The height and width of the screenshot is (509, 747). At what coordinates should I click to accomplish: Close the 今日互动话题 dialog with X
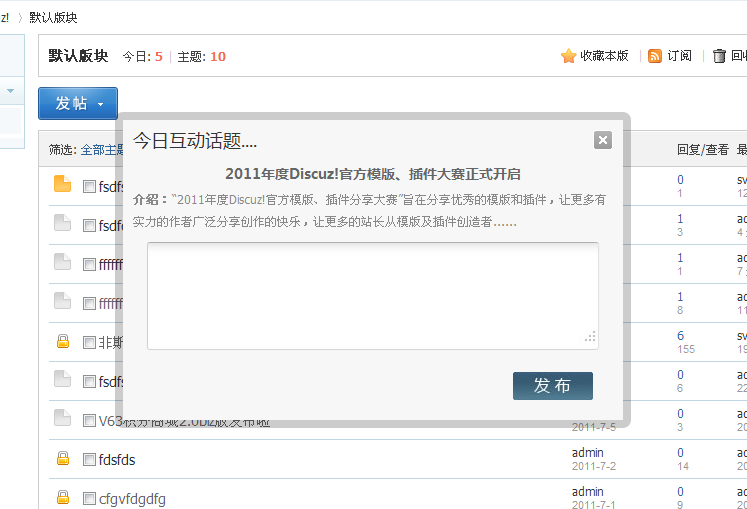coord(603,140)
